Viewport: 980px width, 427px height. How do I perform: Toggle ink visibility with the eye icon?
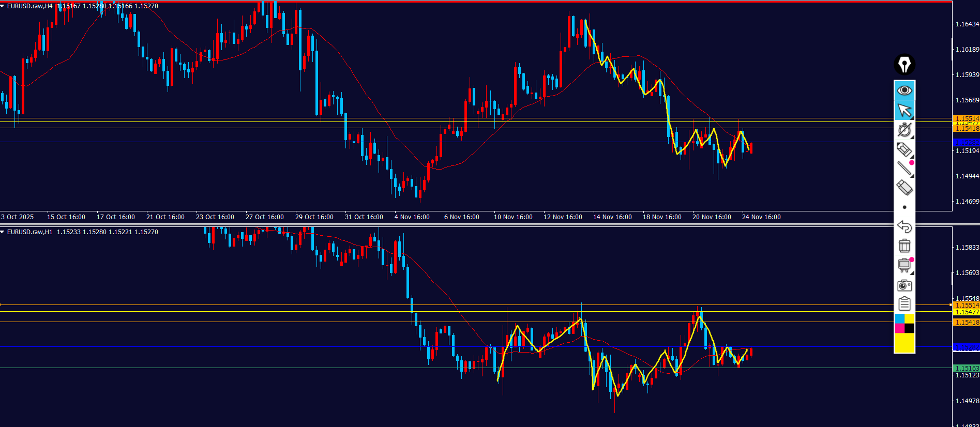(904, 90)
